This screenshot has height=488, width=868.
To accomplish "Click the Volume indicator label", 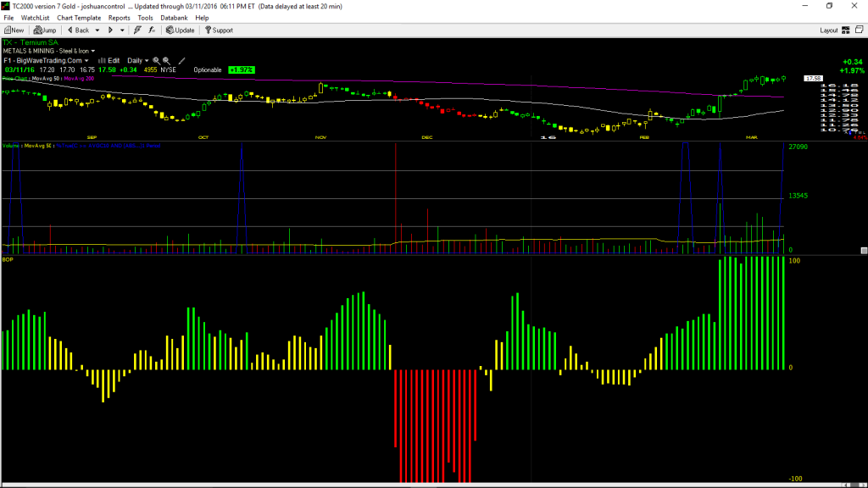I will click(10, 146).
